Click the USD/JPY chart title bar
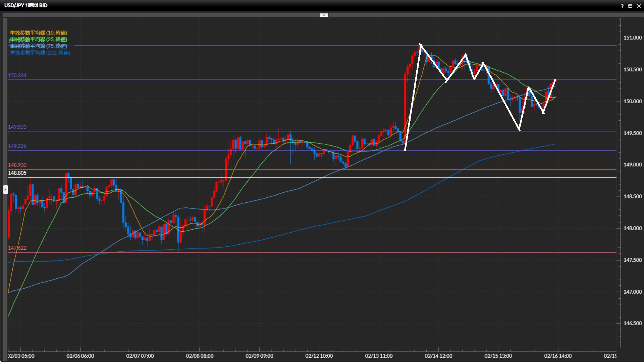This screenshot has height=362, width=644. (x=25, y=5)
